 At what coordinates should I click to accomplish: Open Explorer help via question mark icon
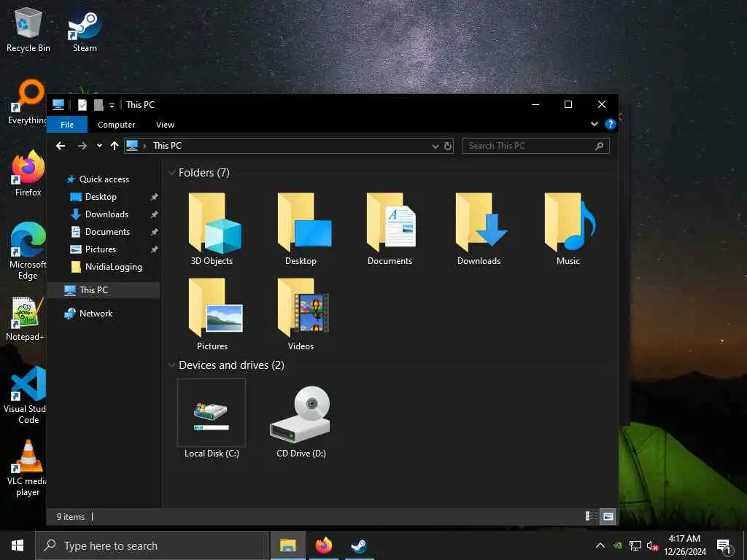(611, 124)
